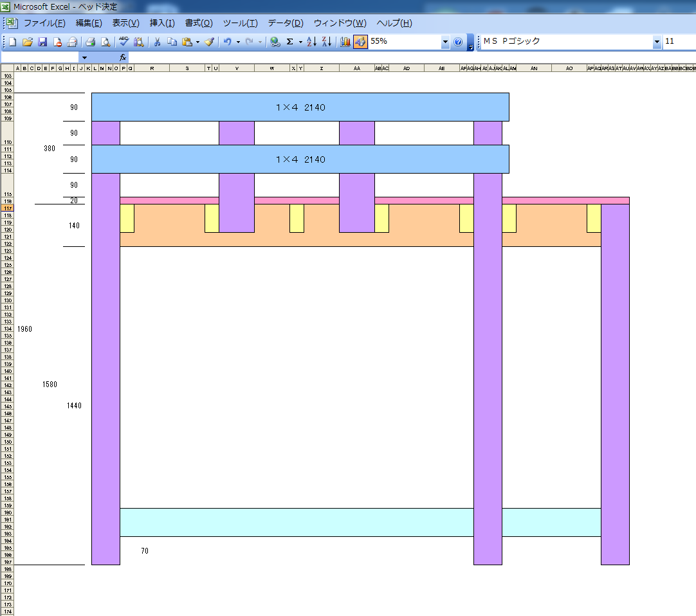This screenshot has width=696, height=616.
Task: Copy using the two-pages icon
Action: 172,42
